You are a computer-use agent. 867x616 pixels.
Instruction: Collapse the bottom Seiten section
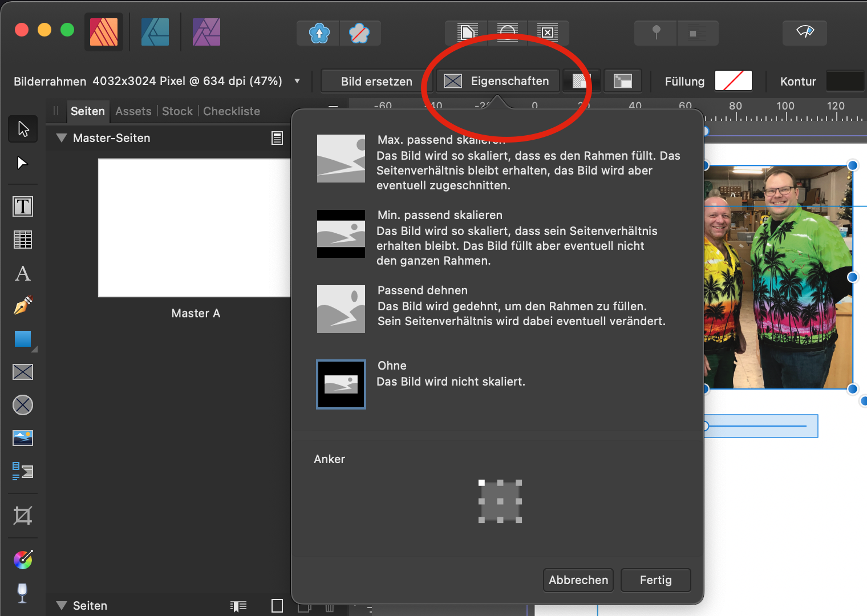click(x=62, y=606)
